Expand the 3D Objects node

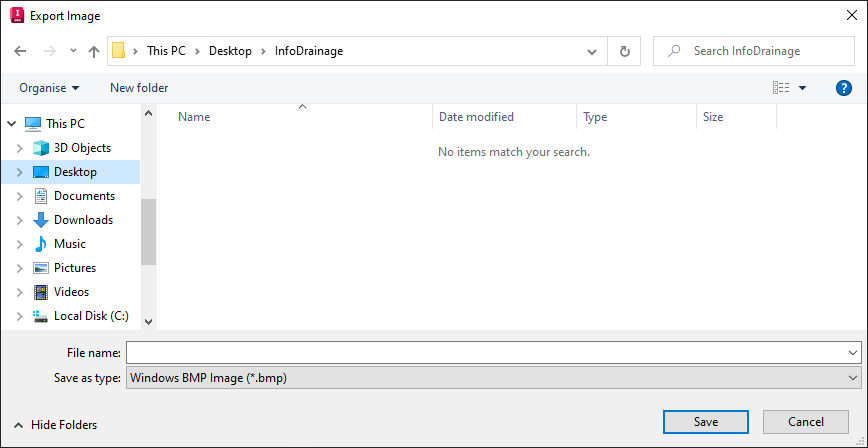point(19,148)
